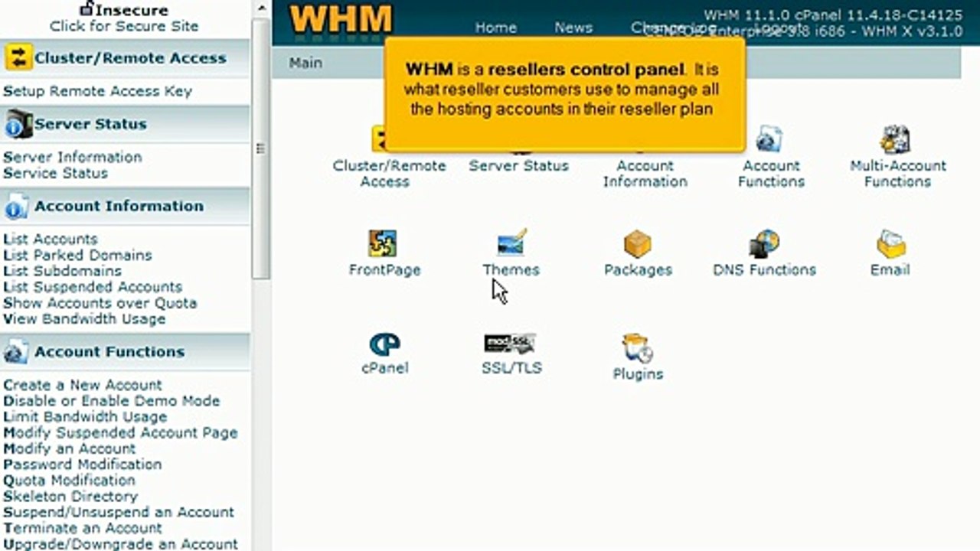The height and width of the screenshot is (551, 980).
Task: Click Account Information sidebar header icon
Action: [x=18, y=206]
